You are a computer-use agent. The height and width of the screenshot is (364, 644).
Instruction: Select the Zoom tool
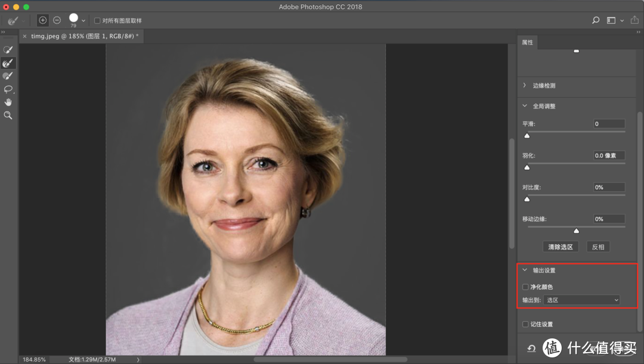[x=8, y=116]
